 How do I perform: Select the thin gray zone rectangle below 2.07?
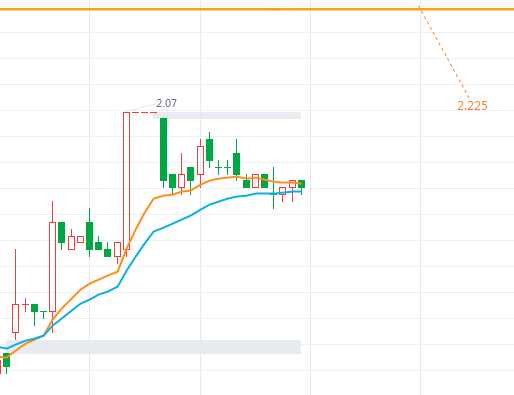coord(227,116)
